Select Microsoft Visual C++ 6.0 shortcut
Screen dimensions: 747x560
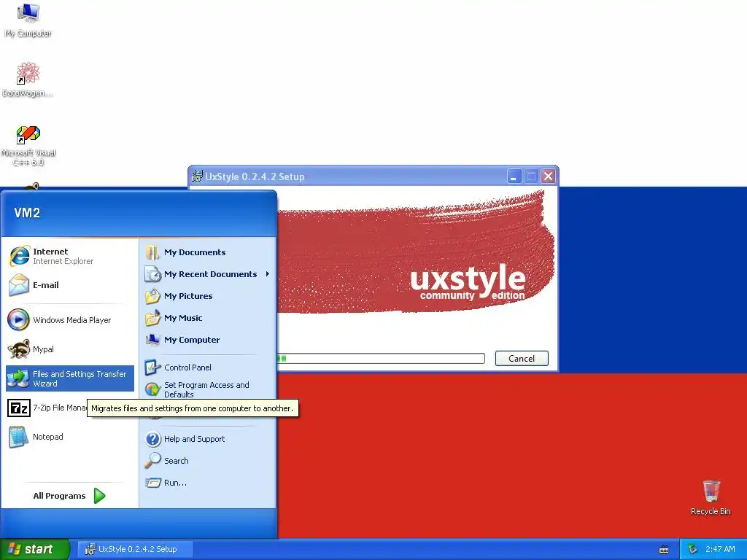coord(28,146)
